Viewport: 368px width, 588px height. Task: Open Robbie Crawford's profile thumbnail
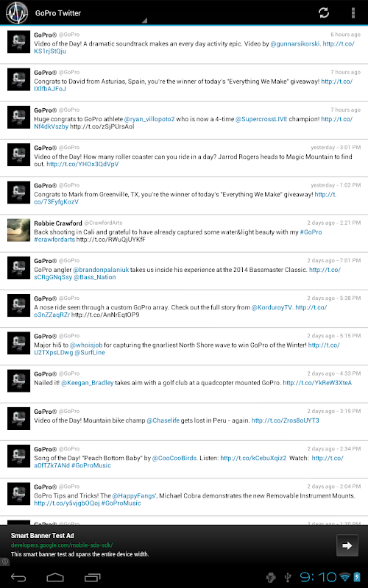pyautogui.click(x=19, y=230)
